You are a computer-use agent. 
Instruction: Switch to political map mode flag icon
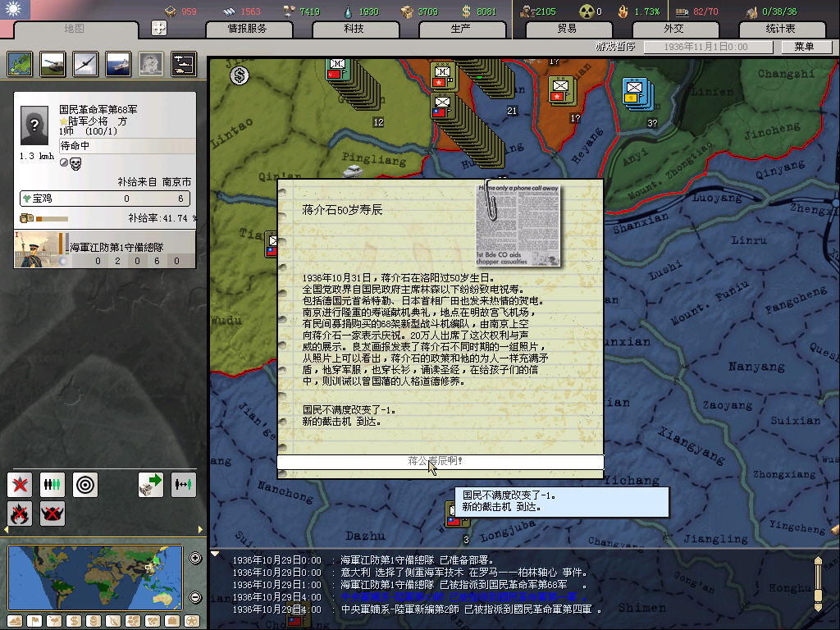click(34, 621)
